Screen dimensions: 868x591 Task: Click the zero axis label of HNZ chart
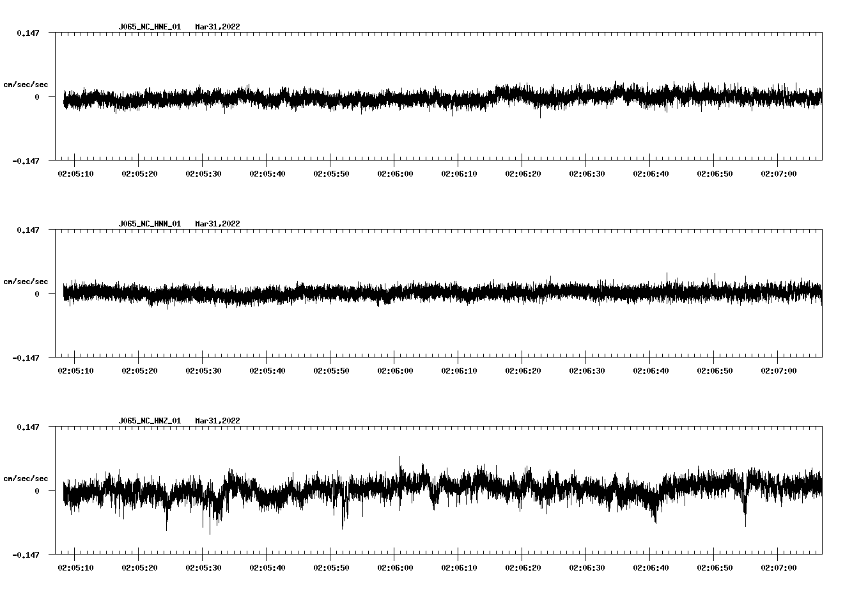pyautogui.click(x=37, y=491)
